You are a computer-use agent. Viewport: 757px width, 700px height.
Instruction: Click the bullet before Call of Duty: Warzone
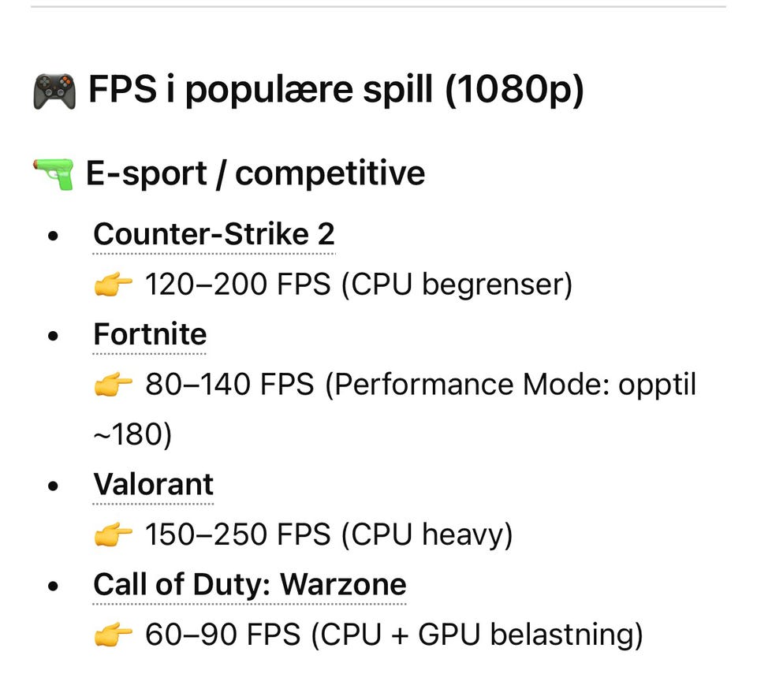[53, 585]
